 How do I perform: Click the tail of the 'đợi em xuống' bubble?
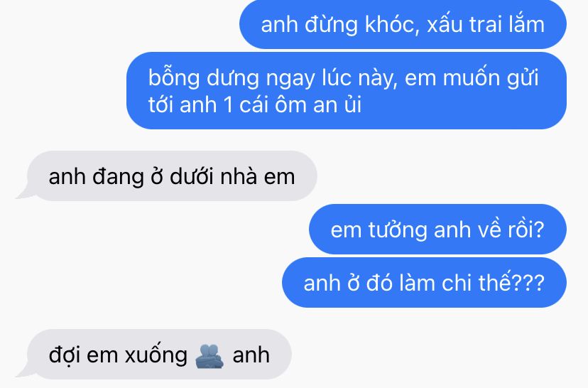click(x=24, y=372)
